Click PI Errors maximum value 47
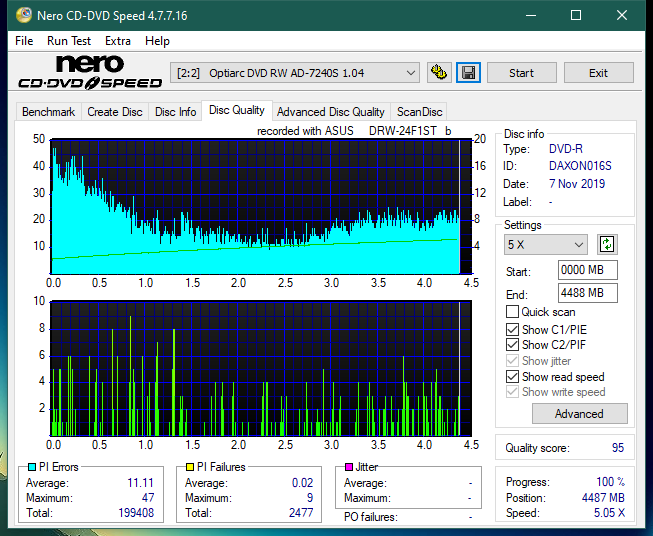 [x=148, y=498]
